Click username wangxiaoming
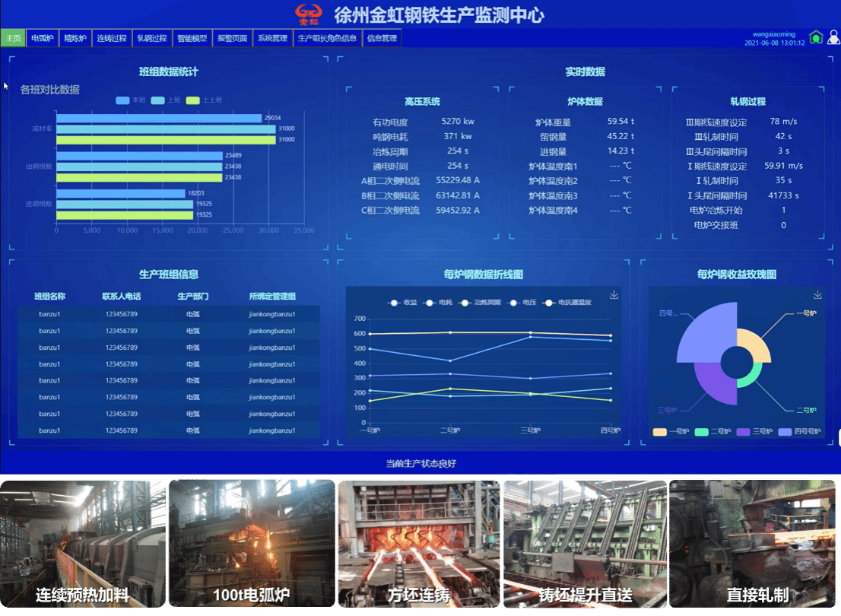Viewport: 841px width, 616px height. point(773,34)
